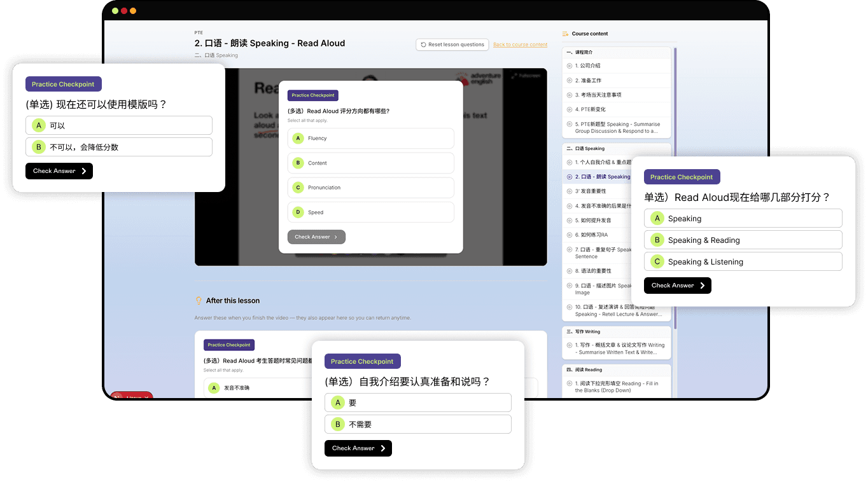Follow the Back to course content link

(x=520, y=45)
